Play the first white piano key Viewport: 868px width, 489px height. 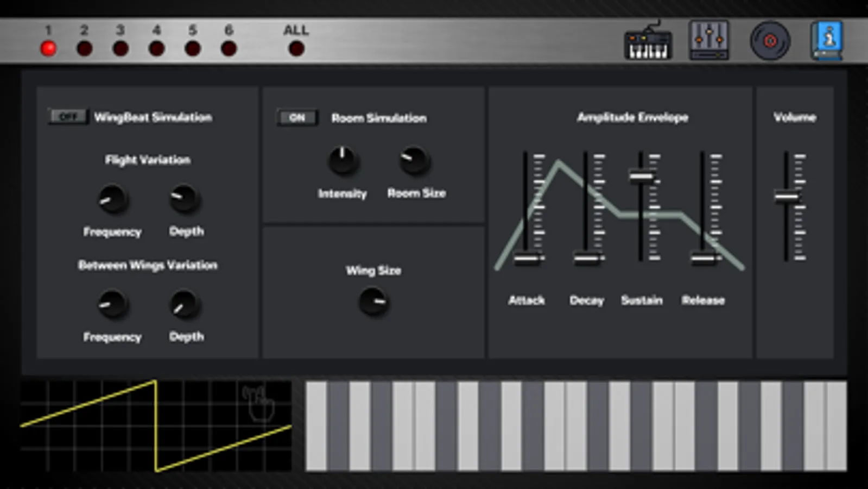[x=316, y=426]
